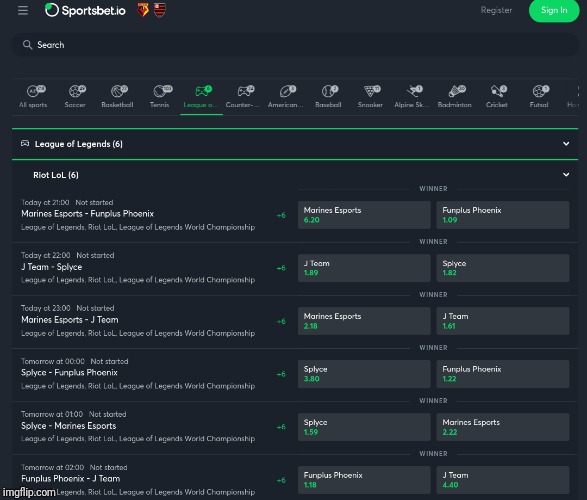The image size is (587, 500).
Task: Open the Funplus Phoenix - J Team match
Action: point(71,479)
